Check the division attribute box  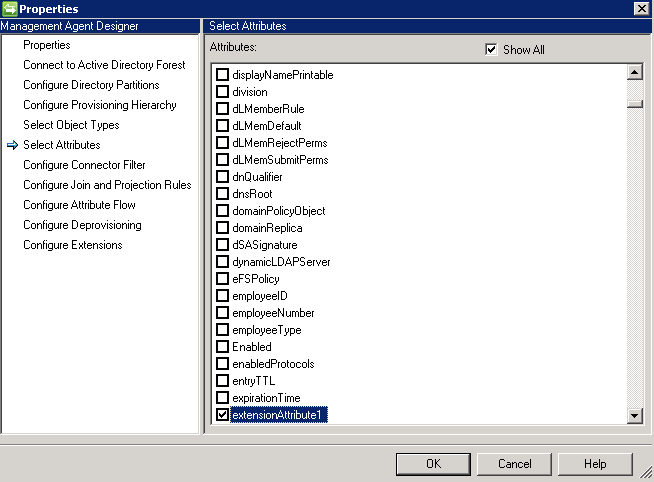(222, 92)
